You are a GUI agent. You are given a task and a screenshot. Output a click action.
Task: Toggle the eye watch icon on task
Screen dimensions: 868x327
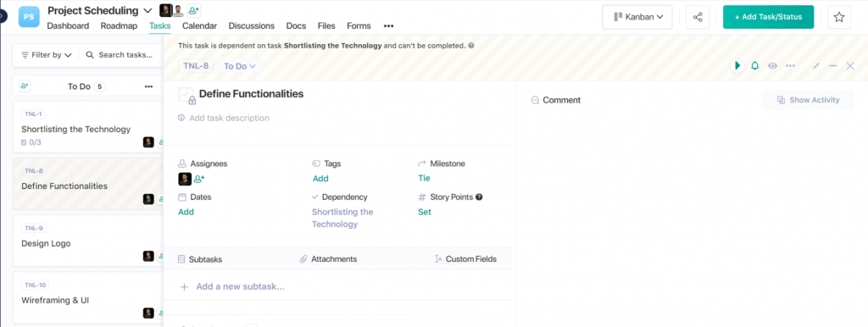click(x=772, y=66)
